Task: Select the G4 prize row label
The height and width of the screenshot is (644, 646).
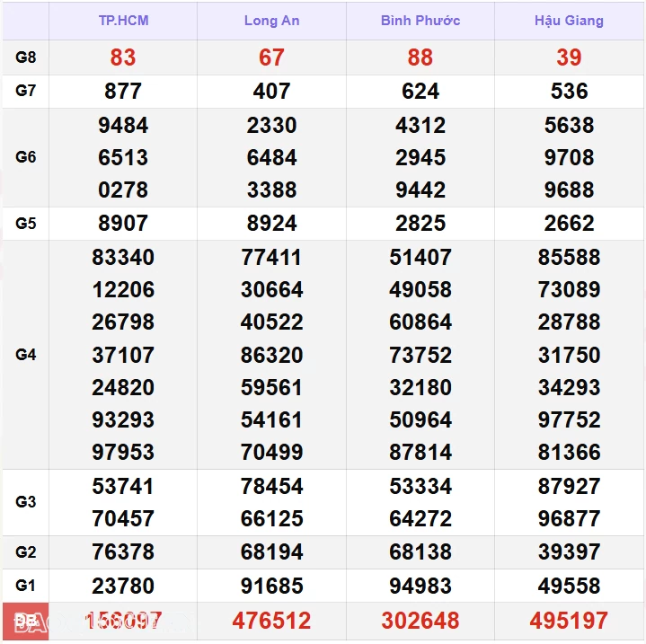Action: [26, 355]
